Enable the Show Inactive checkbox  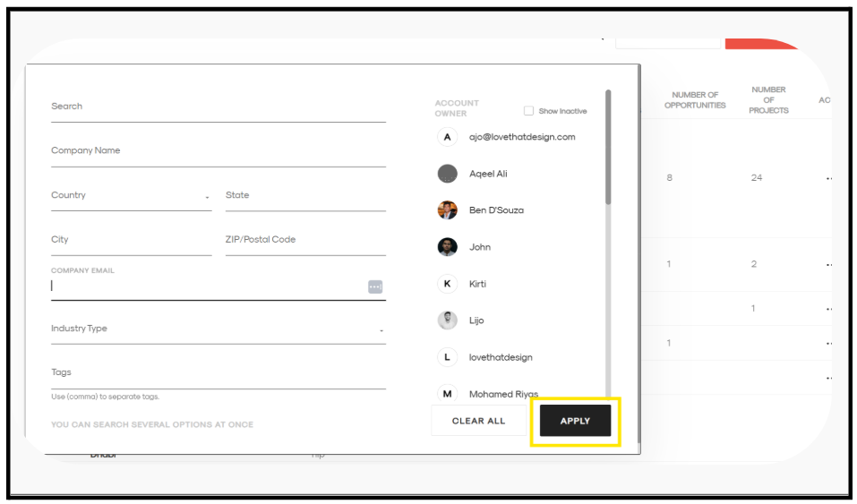click(528, 111)
